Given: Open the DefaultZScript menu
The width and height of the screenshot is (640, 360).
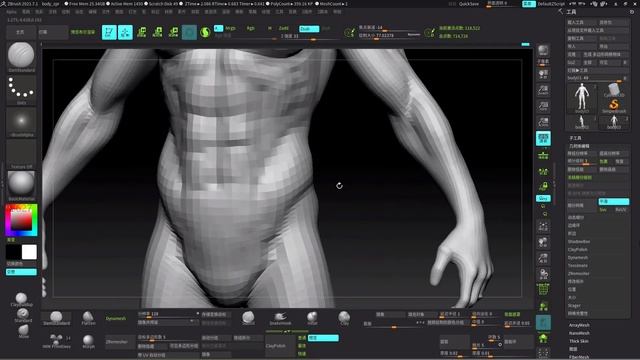Looking at the screenshot, I should tap(551, 4).
